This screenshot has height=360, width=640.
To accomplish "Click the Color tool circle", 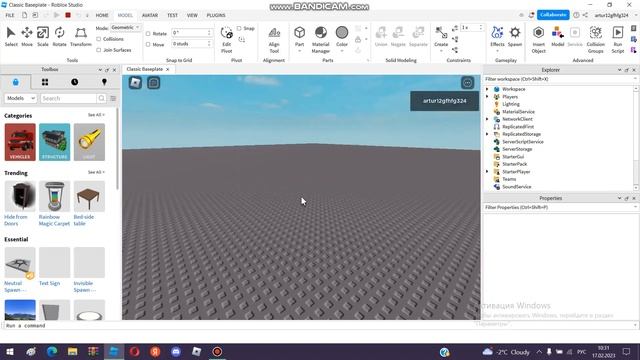I will point(342,32).
